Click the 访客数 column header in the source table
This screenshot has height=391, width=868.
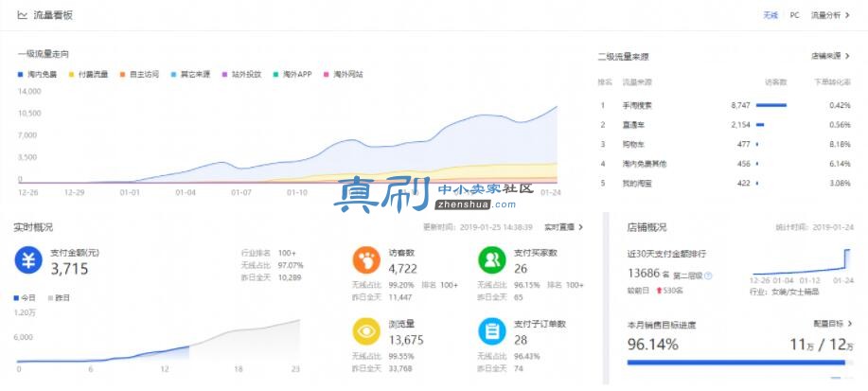coord(775,82)
